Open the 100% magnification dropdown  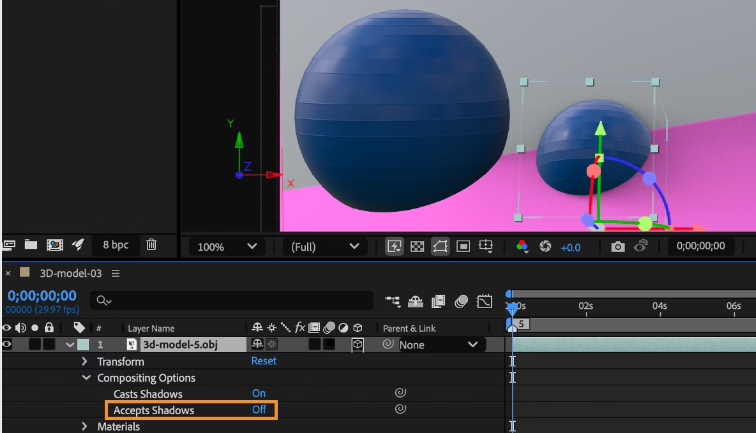[226, 246]
